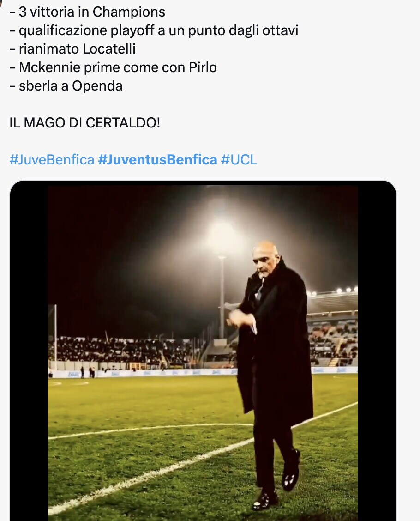The width and height of the screenshot is (420, 521).
Task: Click the "rianimato Locatelli" line
Action: [72, 49]
